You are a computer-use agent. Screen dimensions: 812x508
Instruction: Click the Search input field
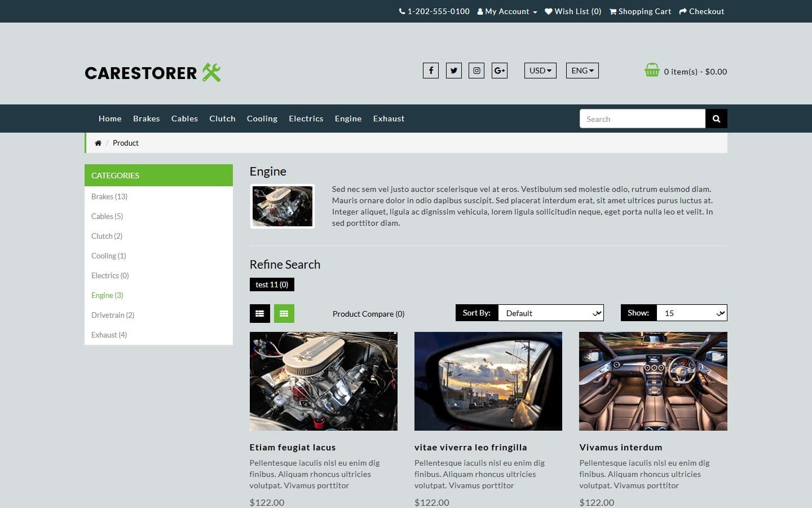tap(642, 119)
